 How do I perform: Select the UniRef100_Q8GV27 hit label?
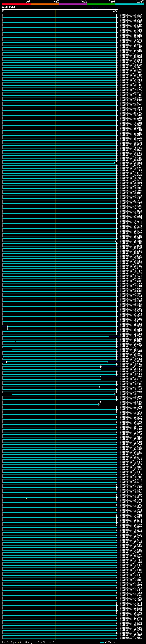[x=131, y=15]
